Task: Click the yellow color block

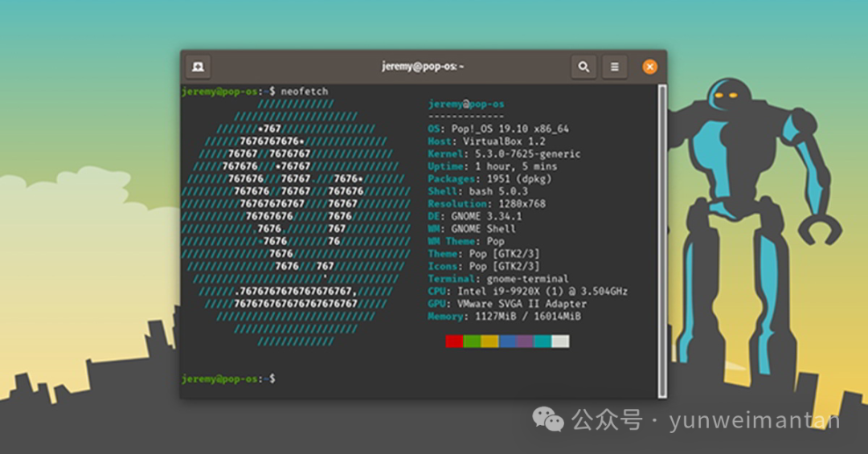Action: 490,341
